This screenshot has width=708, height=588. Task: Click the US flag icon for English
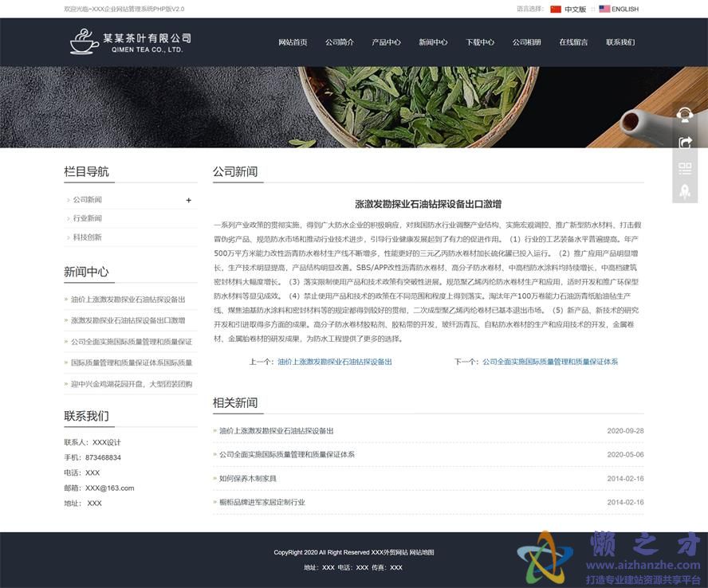pos(604,10)
